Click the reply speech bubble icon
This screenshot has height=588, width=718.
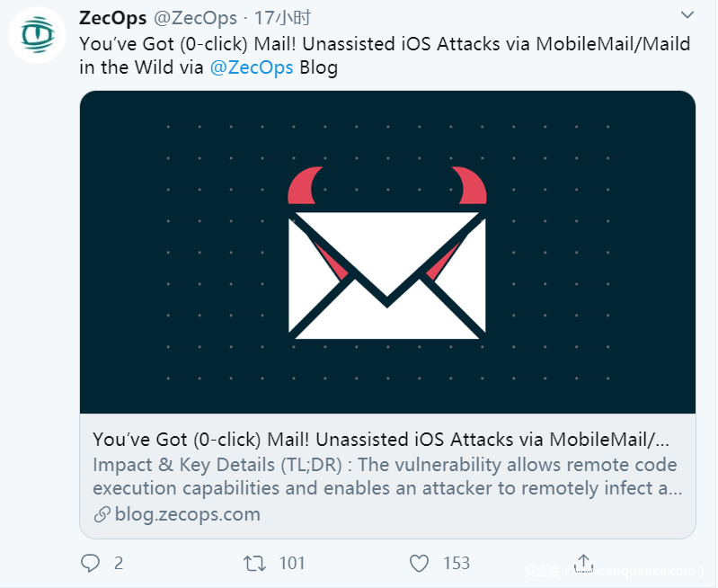[x=91, y=564]
